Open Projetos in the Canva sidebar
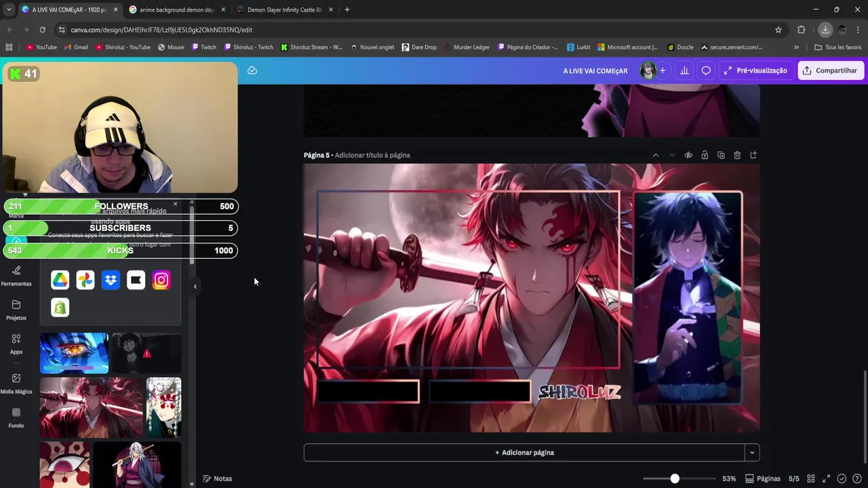 click(16, 310)
